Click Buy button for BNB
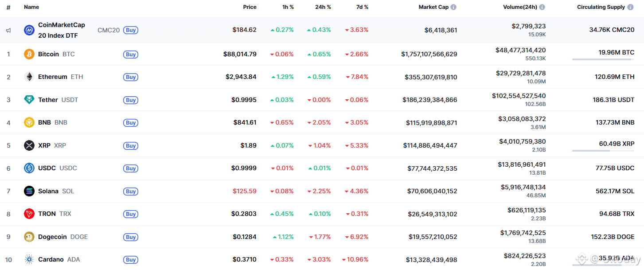The image size is (644, 270). click(131, 123)
